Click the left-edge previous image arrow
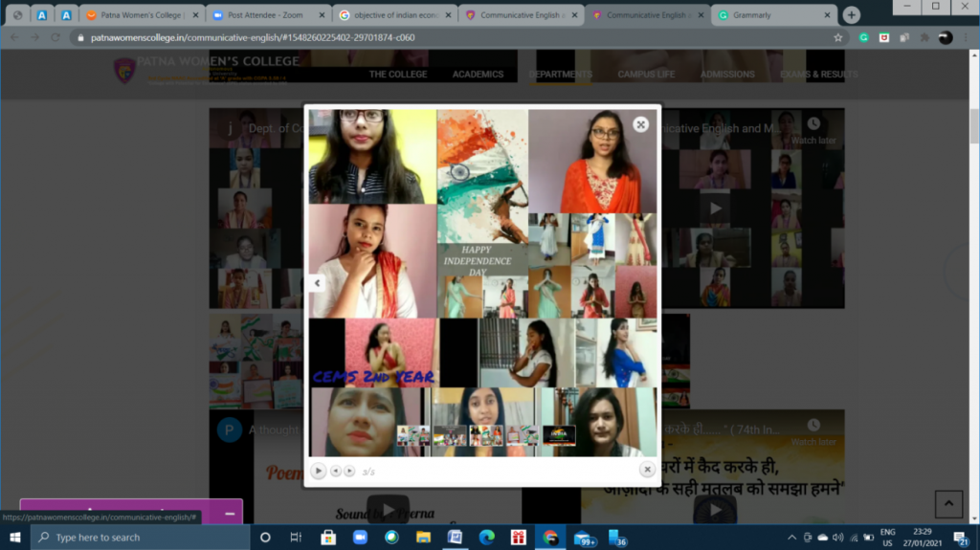 tap(317, 283)
